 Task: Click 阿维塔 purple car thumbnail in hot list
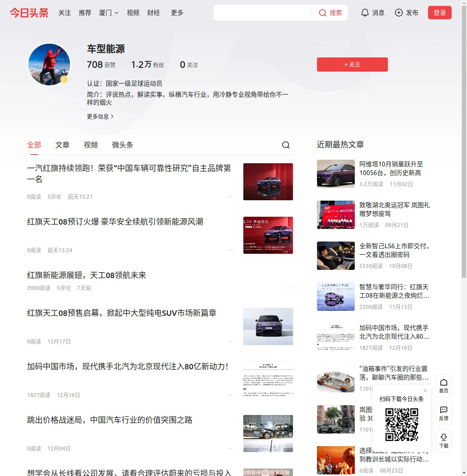pos(336,174)
